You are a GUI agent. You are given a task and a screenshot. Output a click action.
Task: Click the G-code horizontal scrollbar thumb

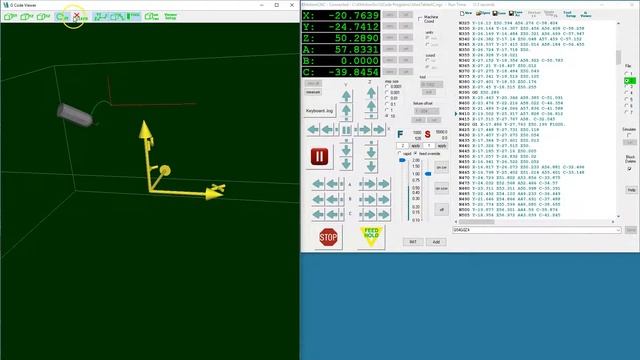click(x=477, y=222)
